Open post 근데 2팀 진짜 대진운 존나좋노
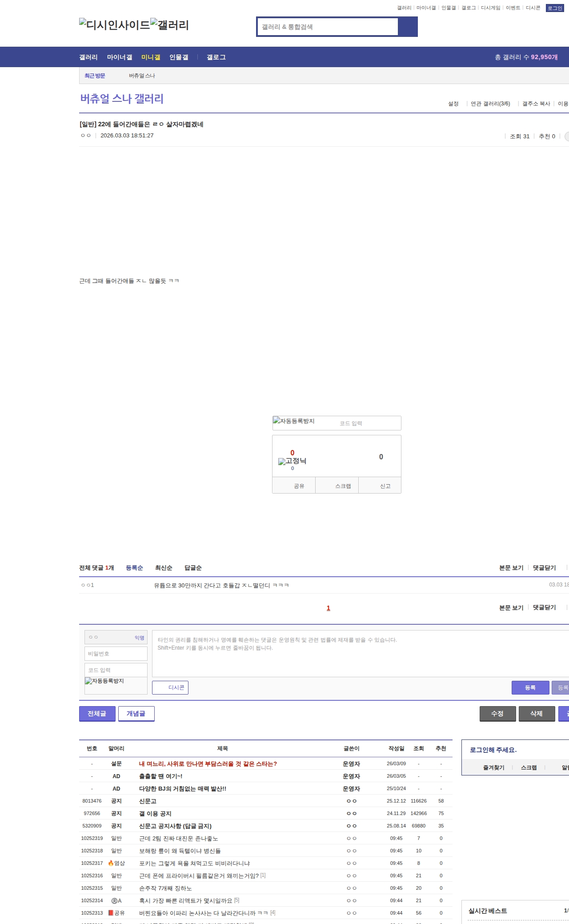Image resolution: width=569 pixels, height=924 pixels. pos(179,838)
